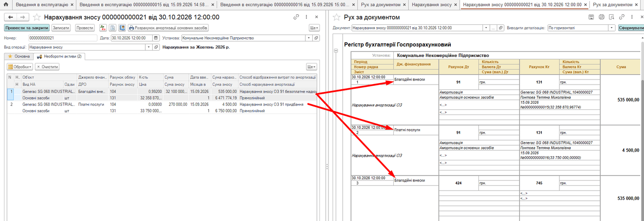
Task: Go back with the left arrow button
Action: 10,17
